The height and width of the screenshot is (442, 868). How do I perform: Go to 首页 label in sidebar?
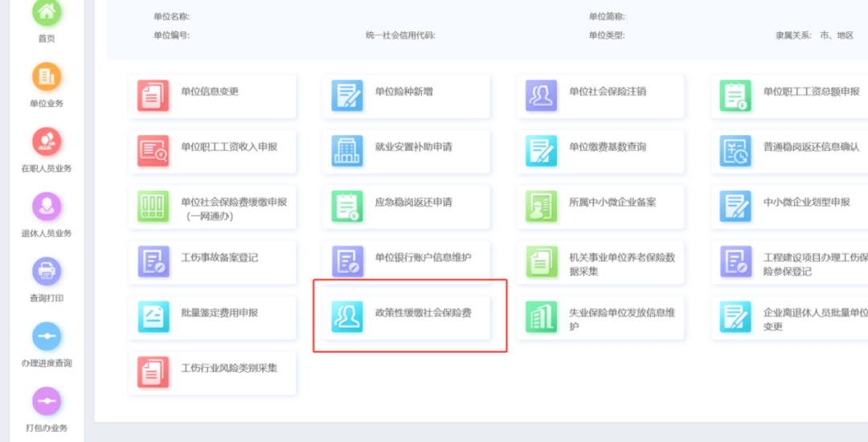[47, 39]
